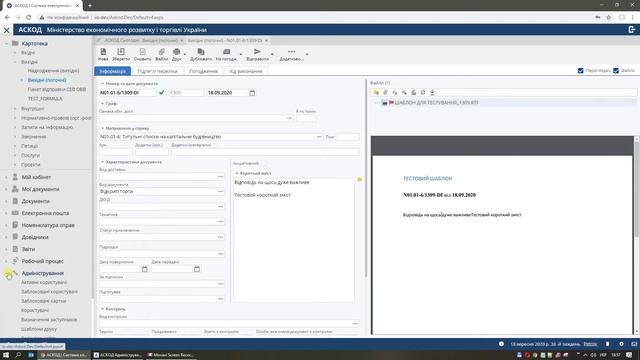Open Мій кабінет in the sidebar
This screenshot has height=360, width=640.
(36, 177)
